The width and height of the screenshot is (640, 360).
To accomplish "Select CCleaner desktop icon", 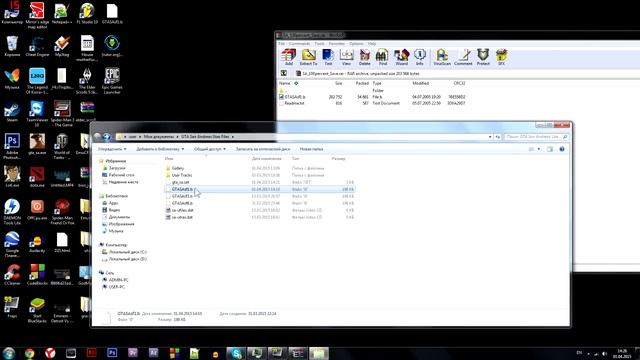I will (x=12, y=274).
